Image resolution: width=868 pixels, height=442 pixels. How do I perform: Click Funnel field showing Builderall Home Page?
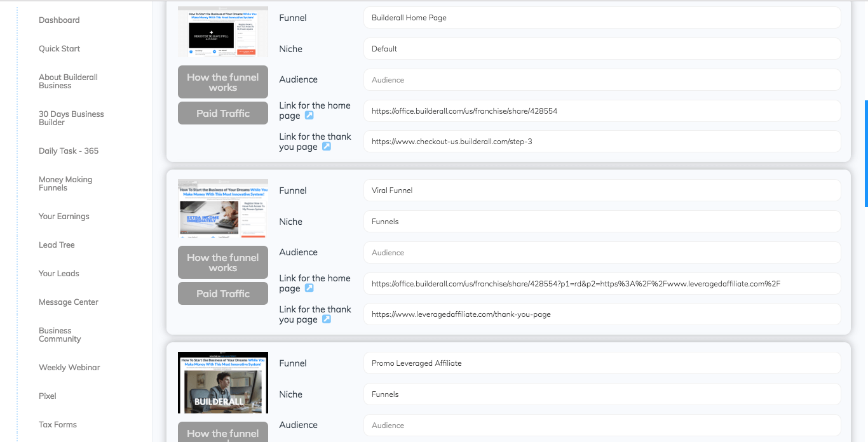tap(602, 18)
